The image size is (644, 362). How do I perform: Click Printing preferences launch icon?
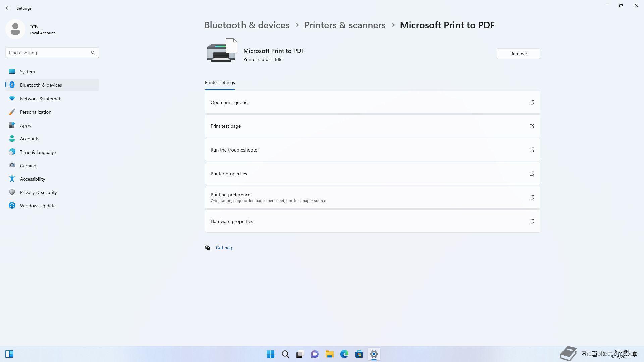click(x=532, y=197)
